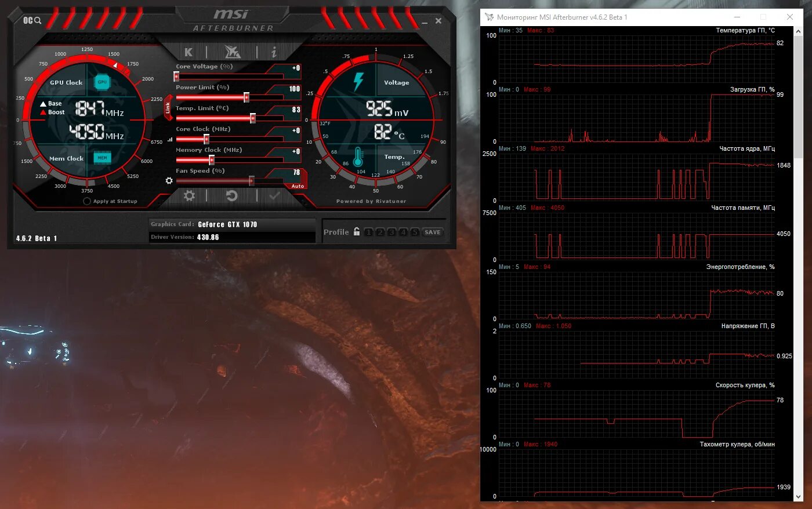Click the monitoring window vertical scrollbar thumb
The height and width of the screenshot is (509, 812).
point(799,97)
